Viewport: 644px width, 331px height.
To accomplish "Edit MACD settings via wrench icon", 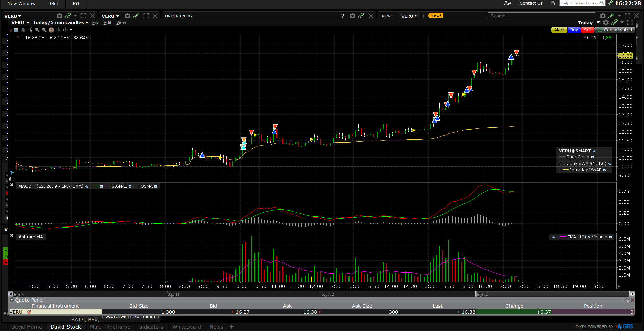I will [x=87, y=187].
